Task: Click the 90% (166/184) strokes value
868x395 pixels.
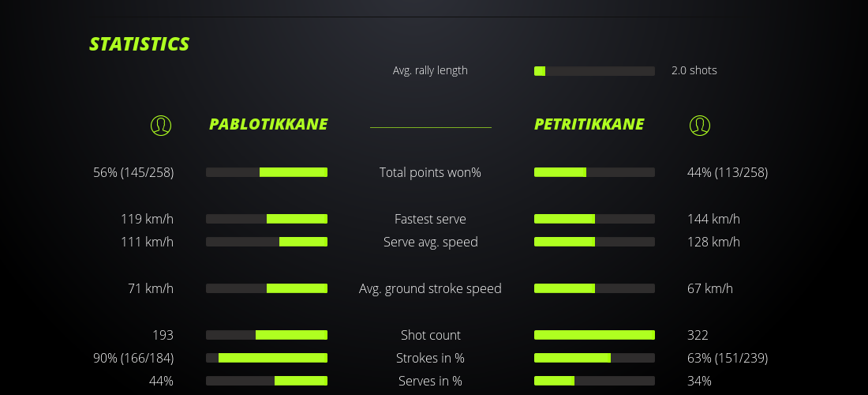Action: point(133,358)
